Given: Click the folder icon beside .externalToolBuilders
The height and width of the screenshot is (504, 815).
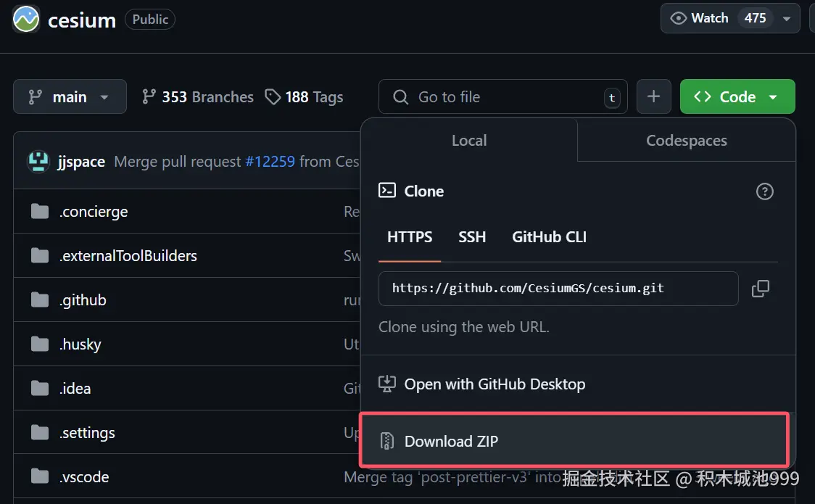Looking at the screenshot, I should pos(39,256).
